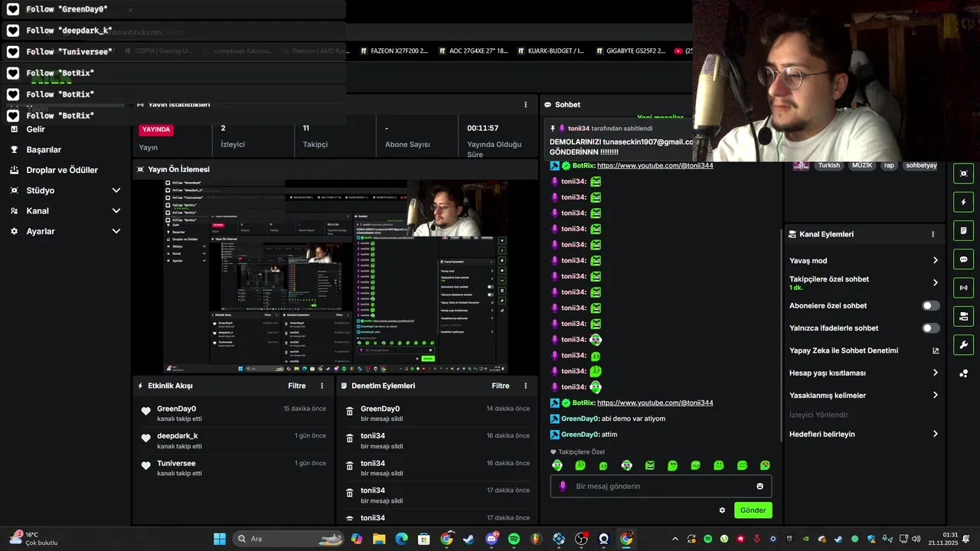Image resolution: width=980 pixels, height=551 pixels.
Task: Click the 00:11:57 stream duration value
Action: click(x=482, y=128)
